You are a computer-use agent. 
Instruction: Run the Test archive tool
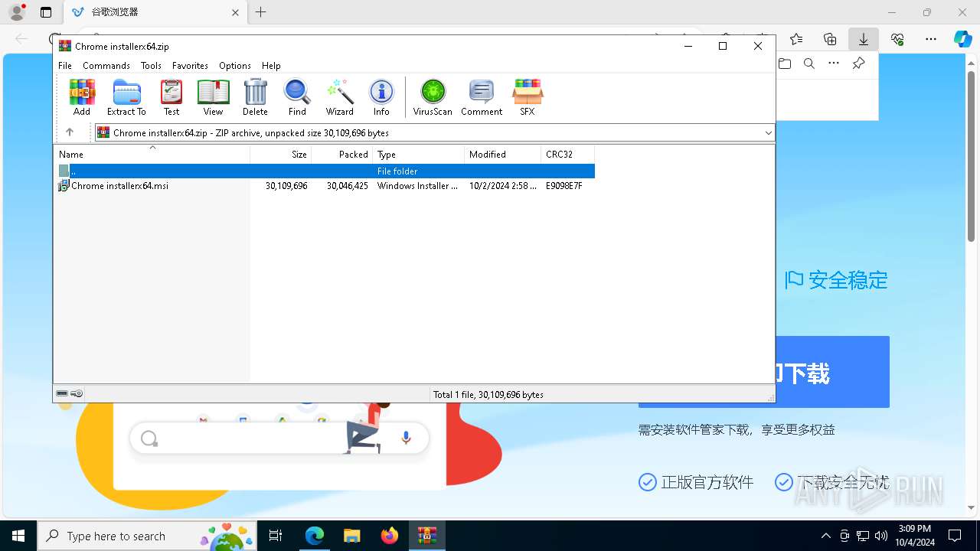coord(171,97)
